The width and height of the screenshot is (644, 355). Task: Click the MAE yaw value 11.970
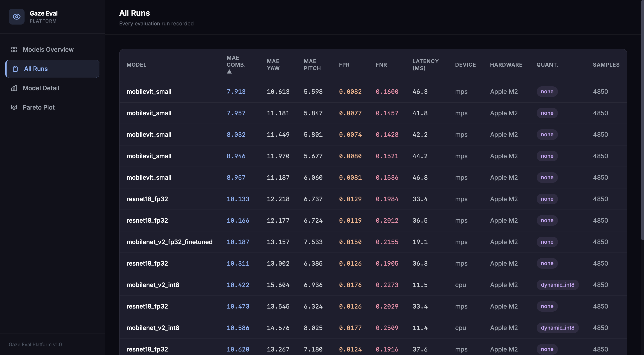tap(278, 156)
